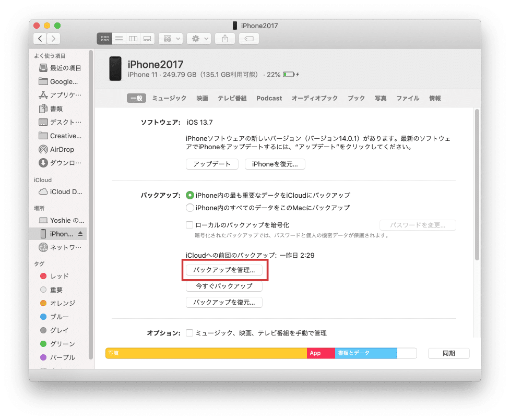The image size is (510, 420).
Task: Click the アップデート button
Action: [x=212, y=164]
